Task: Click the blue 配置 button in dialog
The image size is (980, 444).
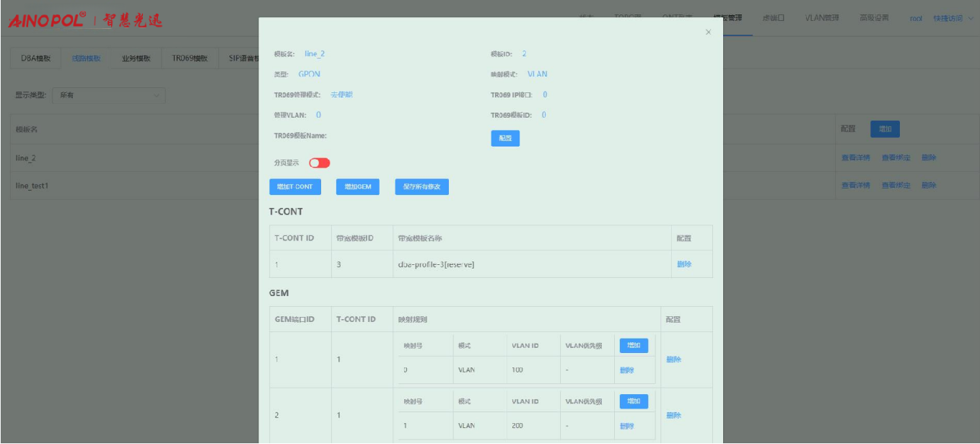Action: (505, 138)
